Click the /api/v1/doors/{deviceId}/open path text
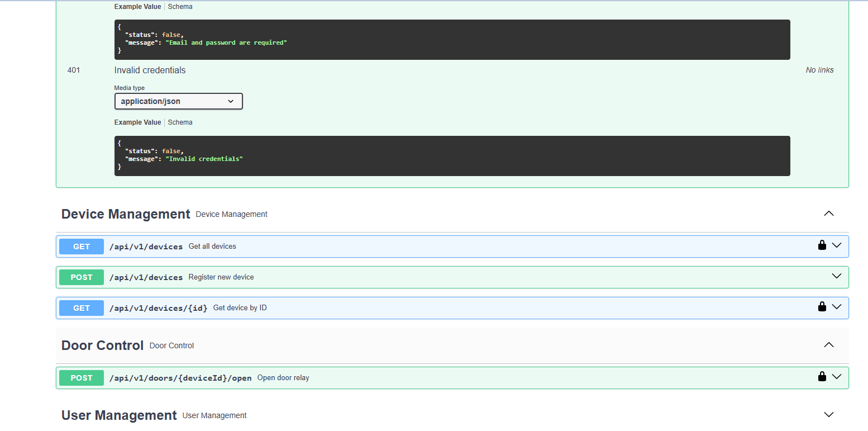This screenshot has width=868, height=431. (x=180, y=378)
